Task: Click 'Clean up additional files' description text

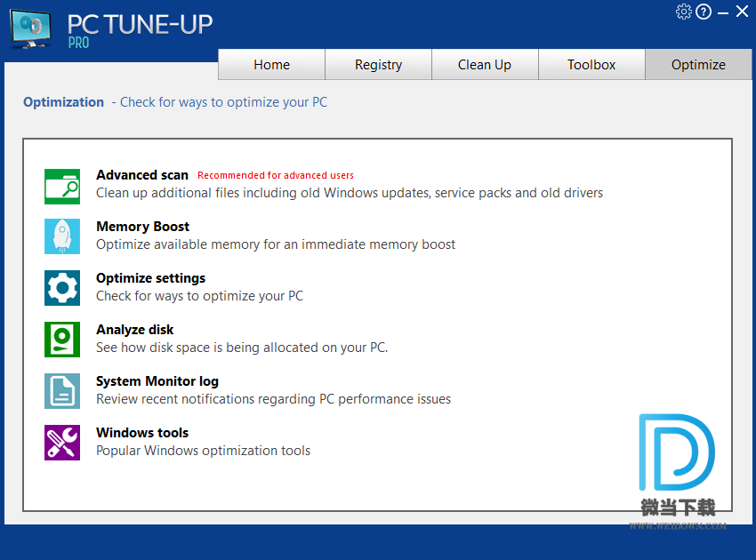Action: click(350, 193)
